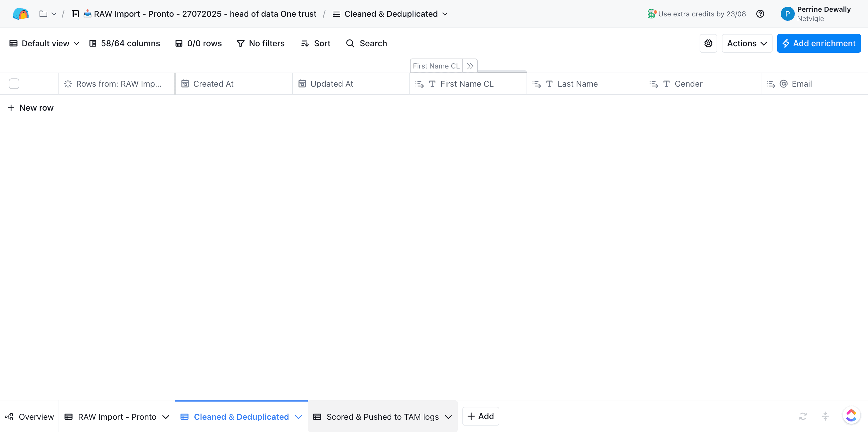Open the Default view selector
The width and height of the screenshot is (868, 432).
click(x=44, y=43)
